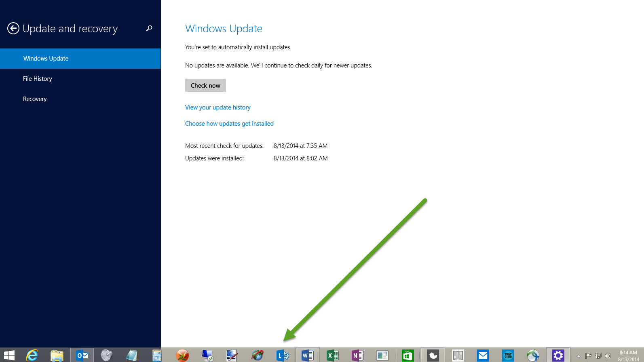
Task: Open Calculator from the taskbar
Action: [x=157, y=355]
